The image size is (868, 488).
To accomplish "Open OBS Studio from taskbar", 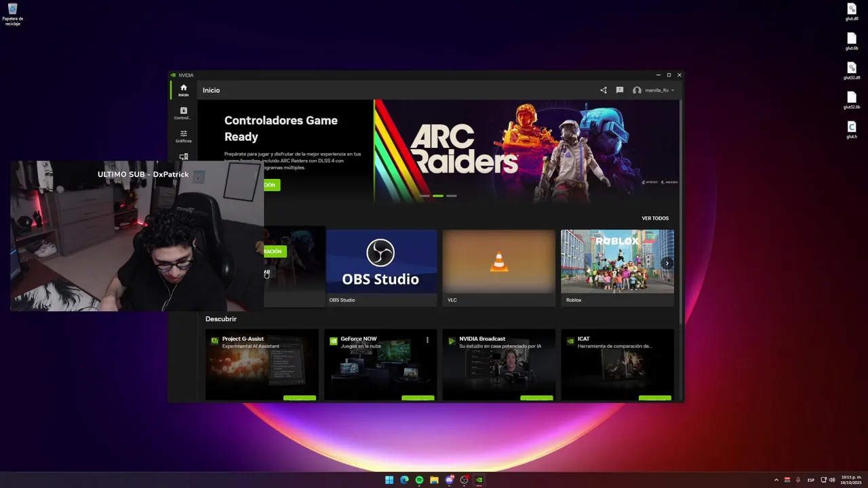I will click(464, 480).
